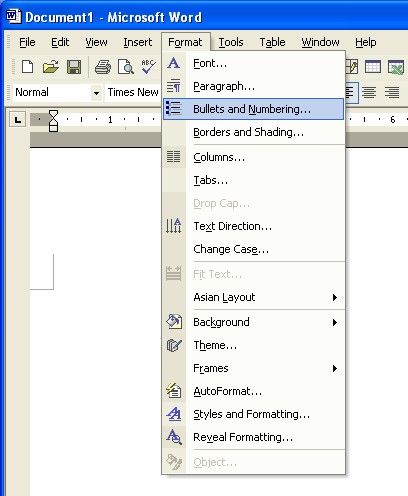This screenshot has width=408, height=496.
Task: Click the Print toolbar icon
Action: pos(103,67)
